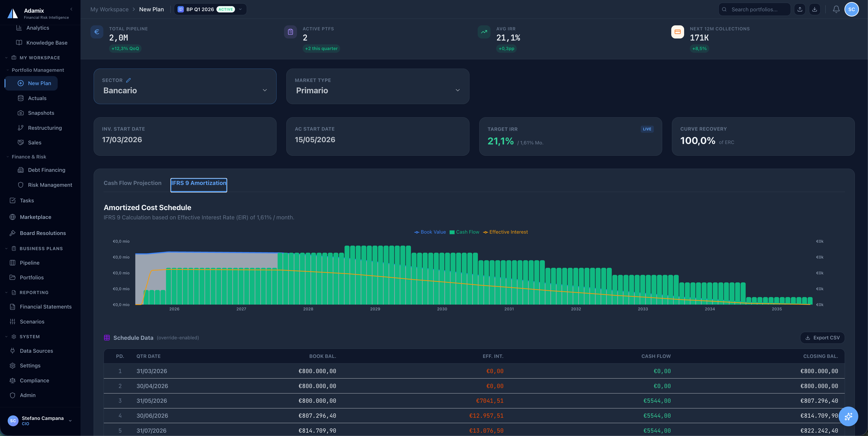Switch to Cash Flow Projection tab

(133, 183)
